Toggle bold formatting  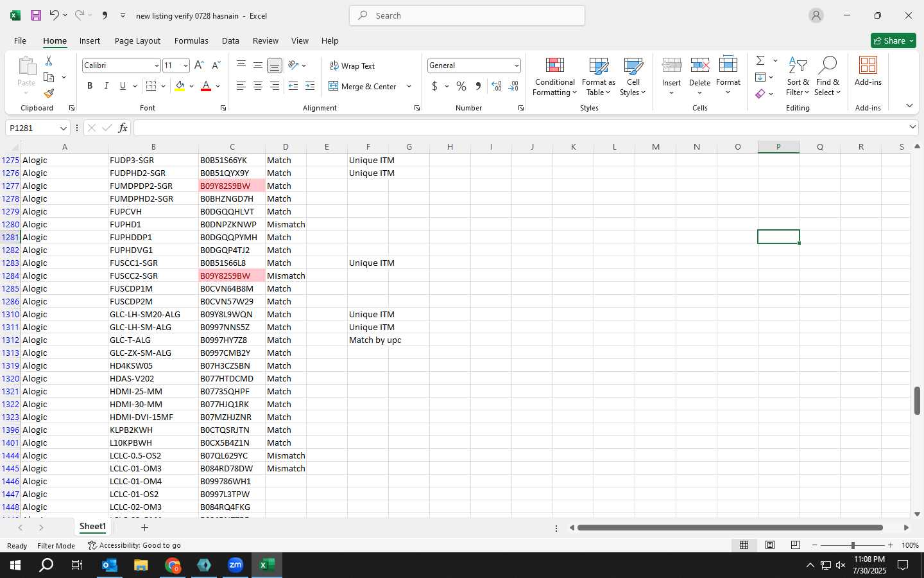tap(90, 86)
